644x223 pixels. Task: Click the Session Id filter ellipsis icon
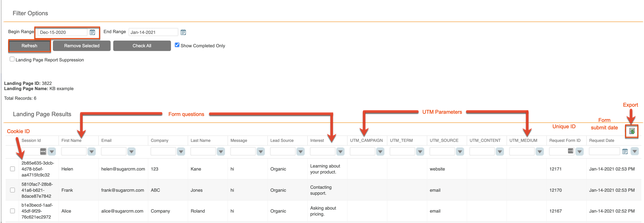(x=43, y=152)
